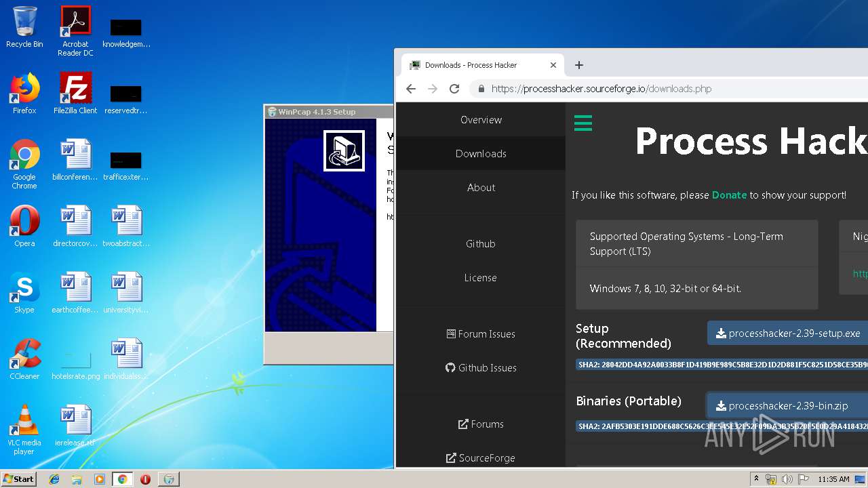The width and height of the screenshot is (868, 488).
Task: Close the Downloads - Process Hacker tab
Action: 553,65
